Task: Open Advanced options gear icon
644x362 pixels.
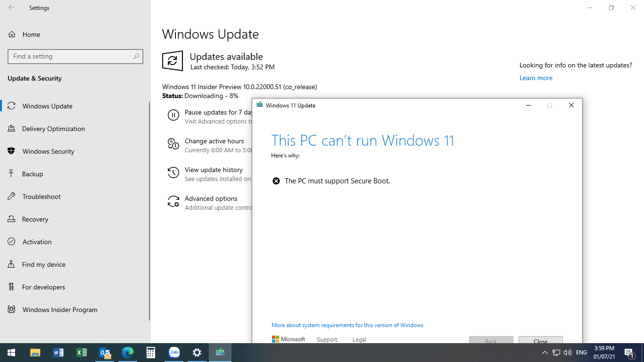Action: [x=173, y=202]
